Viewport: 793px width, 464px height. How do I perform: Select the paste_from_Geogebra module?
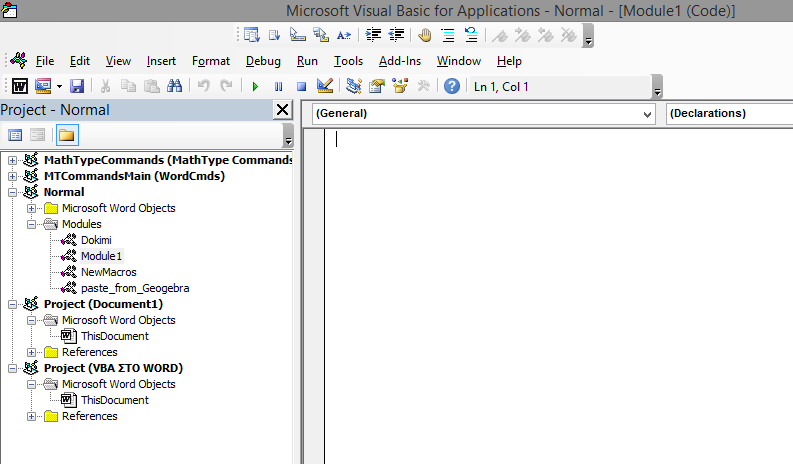tap(135, 288)
